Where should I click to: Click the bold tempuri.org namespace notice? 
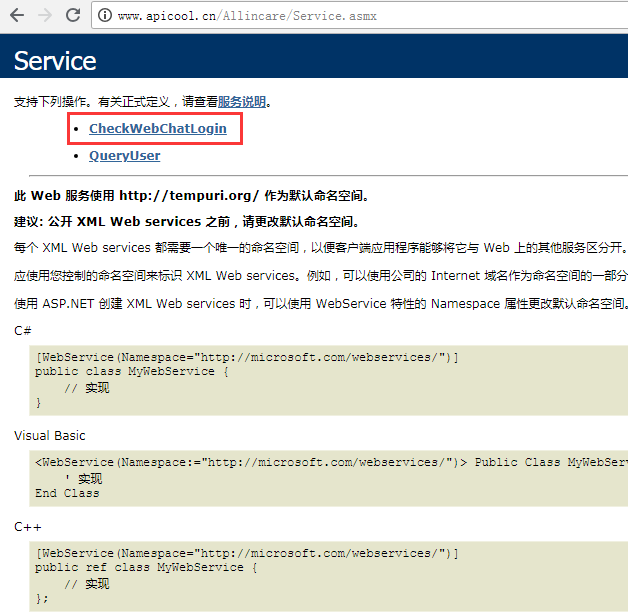[x=192, y=196]
